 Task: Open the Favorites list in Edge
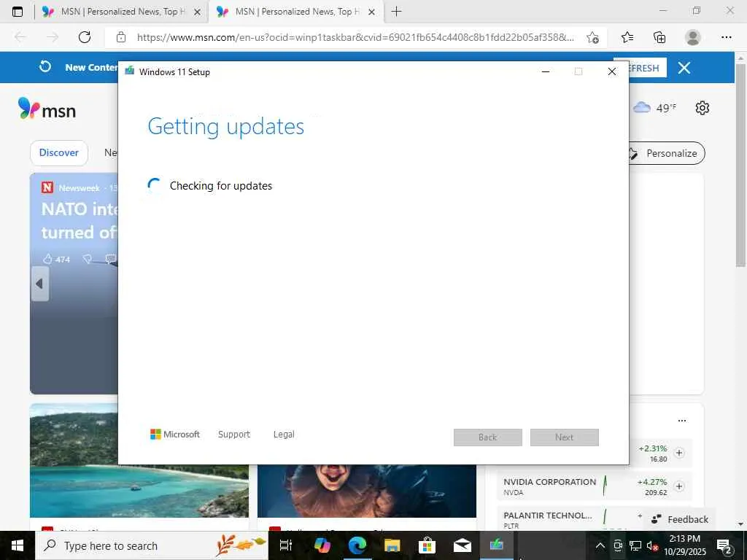(627, 37)
